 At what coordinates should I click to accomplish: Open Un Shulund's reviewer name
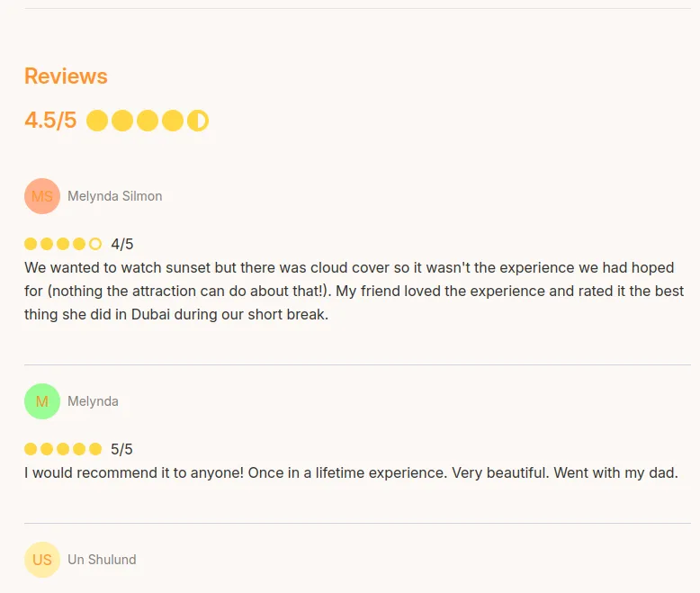pos(102,560)
